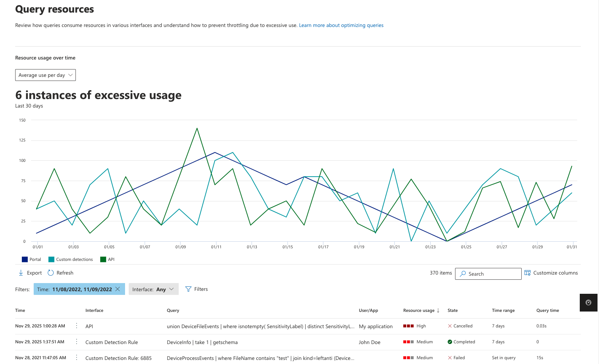Click the State column header
Image resolution: width=599 pixels, height=364 pixels.
tap(452, 310)
